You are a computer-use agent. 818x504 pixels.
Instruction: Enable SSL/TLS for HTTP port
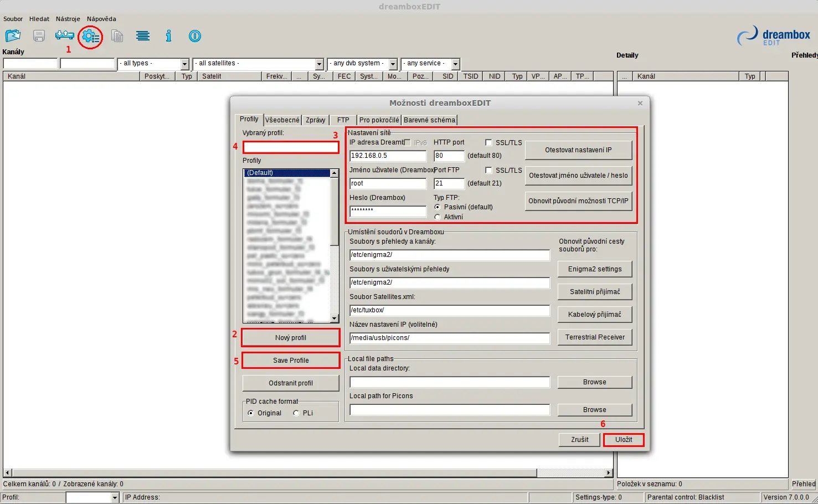[x=488, y=142]
